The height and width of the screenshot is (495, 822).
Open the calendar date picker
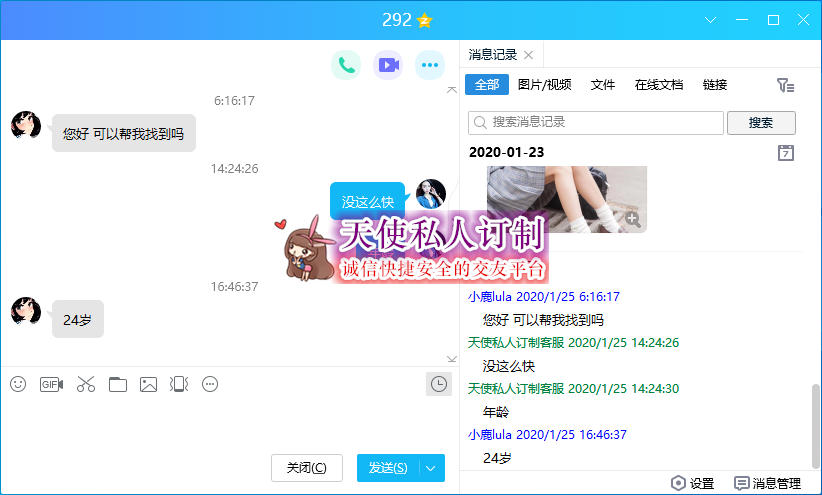point(786,152)
